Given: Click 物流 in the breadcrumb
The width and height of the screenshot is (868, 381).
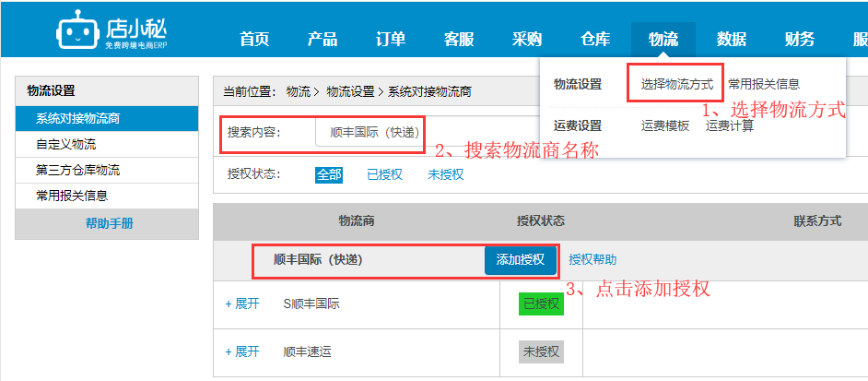Looking at the screenshot, I should 298,92.
